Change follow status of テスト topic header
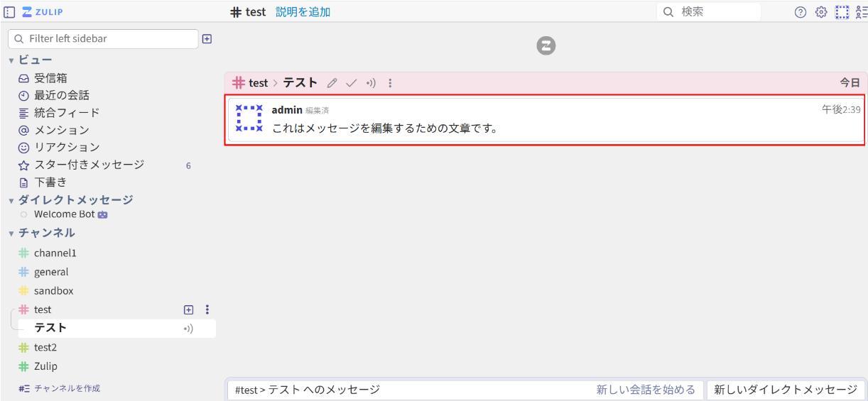The height and width of the screenshot is (401, 868). pos(371,83)
